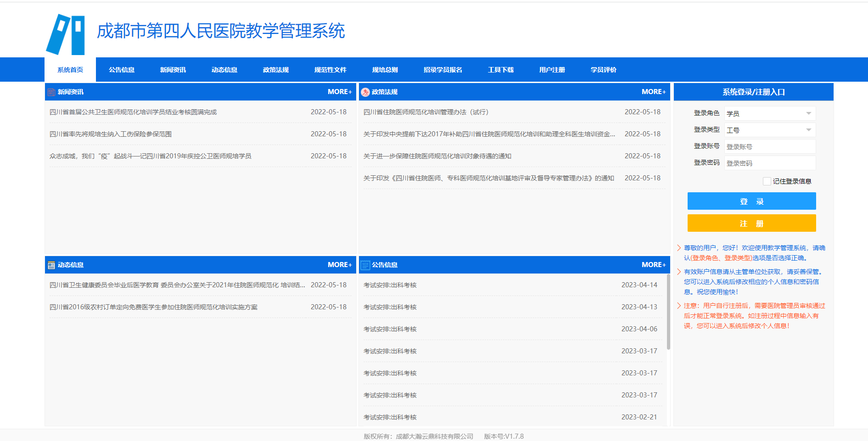Open 用户注册 from the navigation bar
The width and height of the screenshot is (868, 441).
click(x=552, y=70)
